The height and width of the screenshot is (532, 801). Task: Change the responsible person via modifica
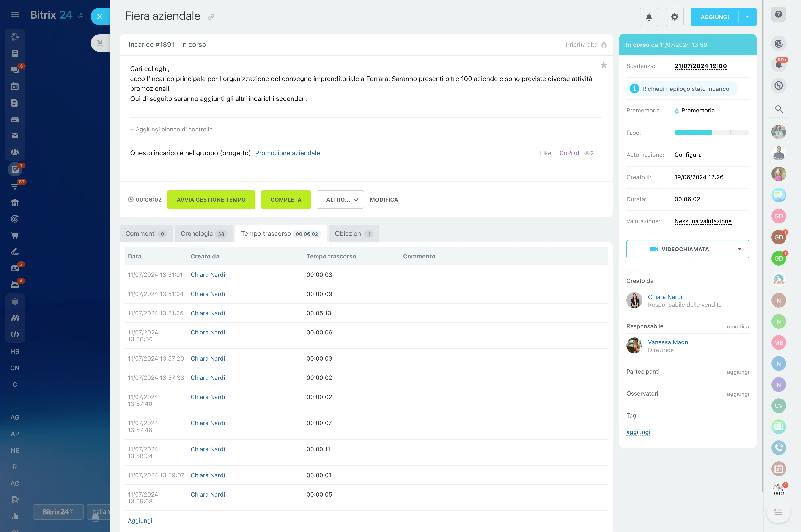click(x=738, y=326)
